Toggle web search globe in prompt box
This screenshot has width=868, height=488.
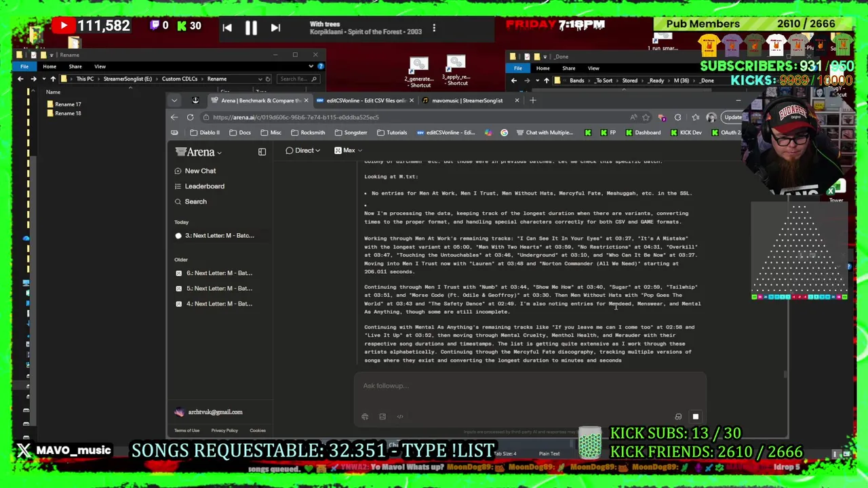coord(365,417)
